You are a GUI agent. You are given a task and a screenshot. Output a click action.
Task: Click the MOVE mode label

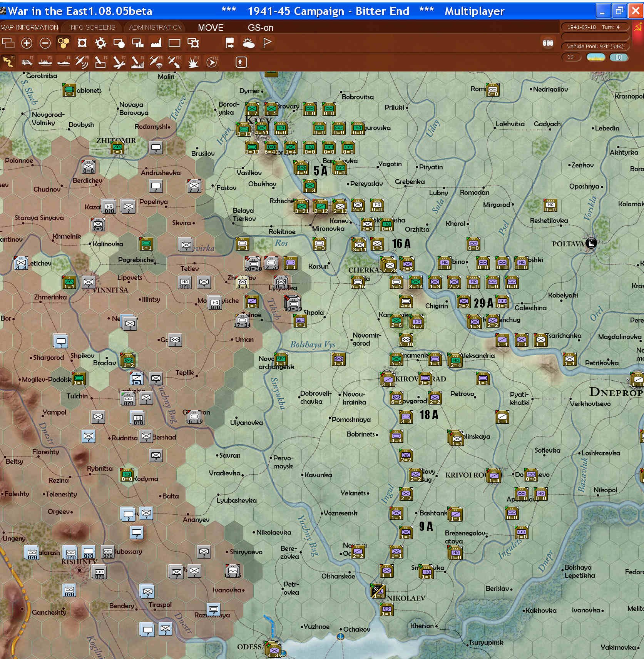click(211, 28)
